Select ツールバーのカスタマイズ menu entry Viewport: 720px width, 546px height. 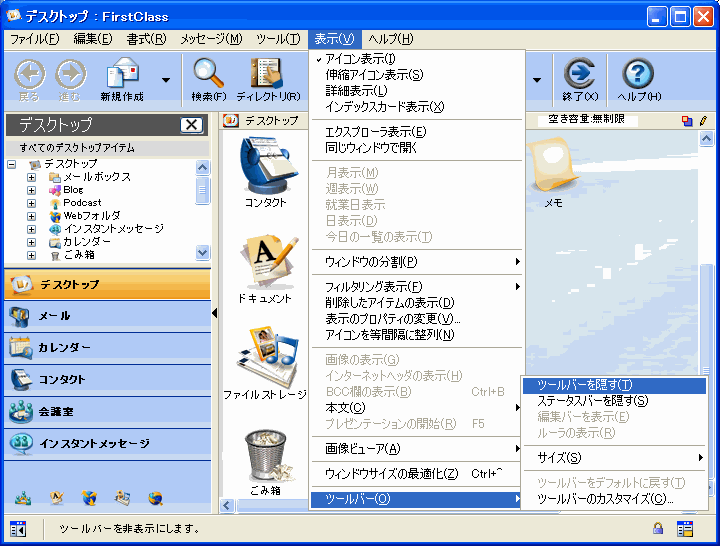(x=605, y=499)
